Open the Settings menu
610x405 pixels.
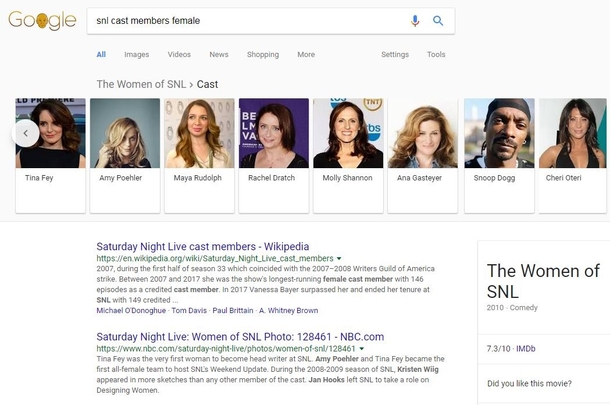(395, 54)
